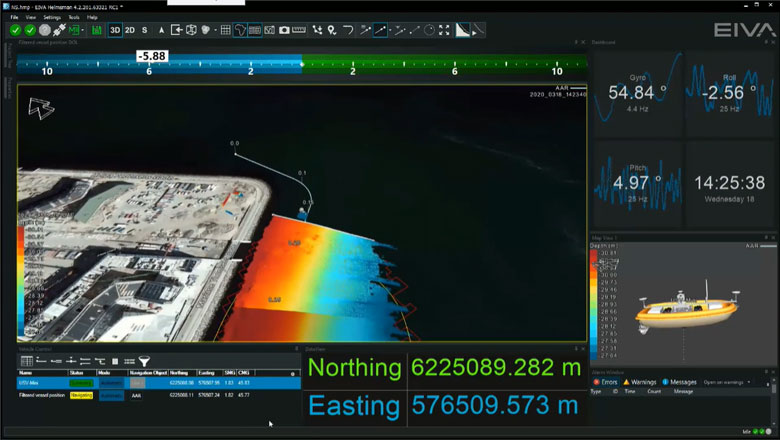This screenshot has height=440, width=780.
Task: Select the Filtered vessel position row
Action: [159, 395]
